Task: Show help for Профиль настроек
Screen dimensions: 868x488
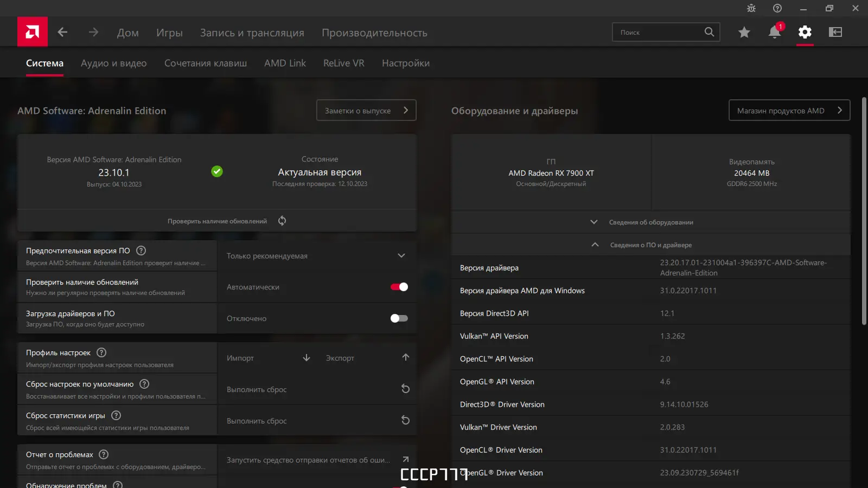Action: point(101,352)
